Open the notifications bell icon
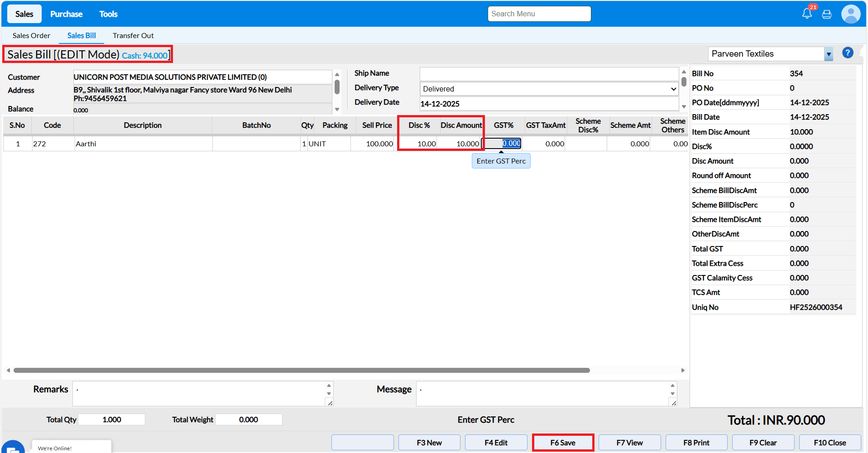This screenshot has height=453, width=868. pyautogui.click(x=807, y=14)
